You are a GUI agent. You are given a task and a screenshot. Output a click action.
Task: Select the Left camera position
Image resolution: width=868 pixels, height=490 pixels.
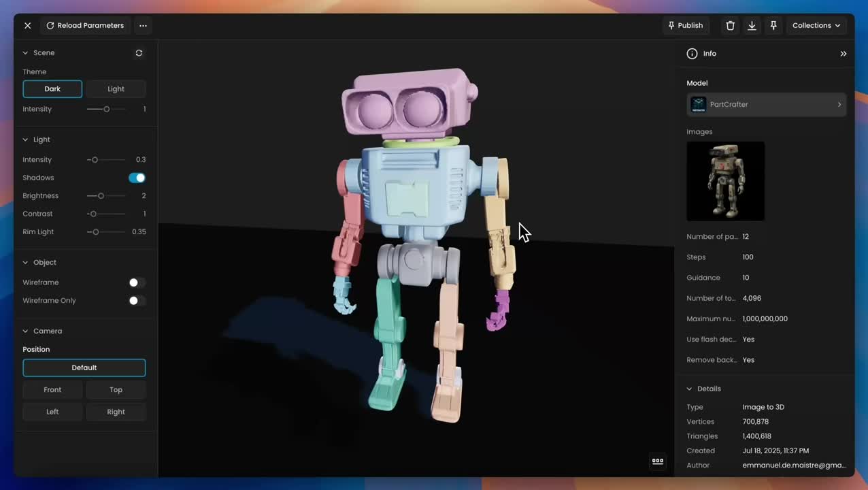(52, 412)
